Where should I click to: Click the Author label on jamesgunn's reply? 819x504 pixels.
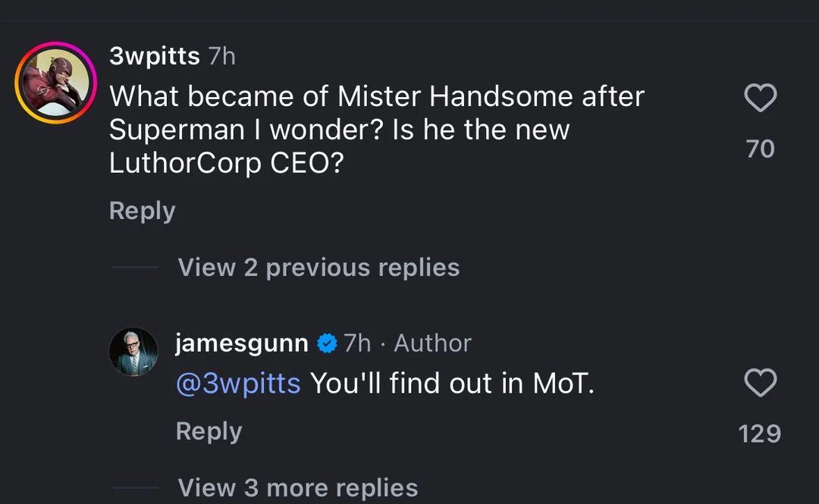[x=432, y=344]
